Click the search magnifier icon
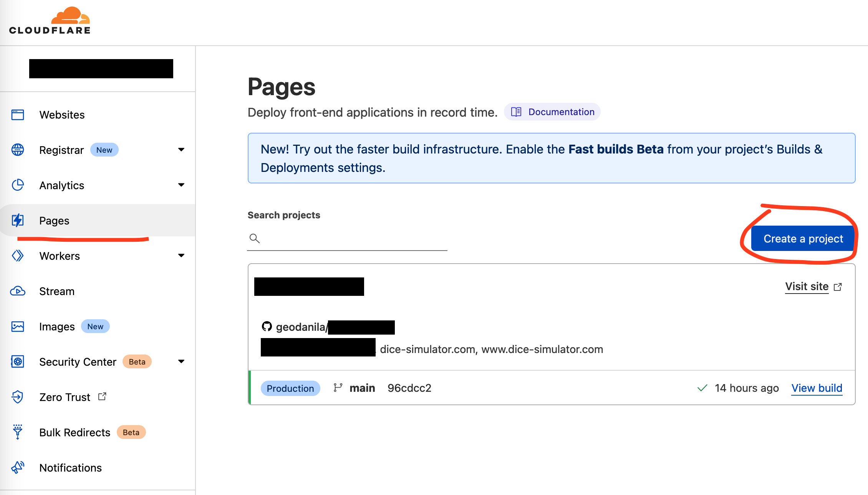 [x=254, y=238]
